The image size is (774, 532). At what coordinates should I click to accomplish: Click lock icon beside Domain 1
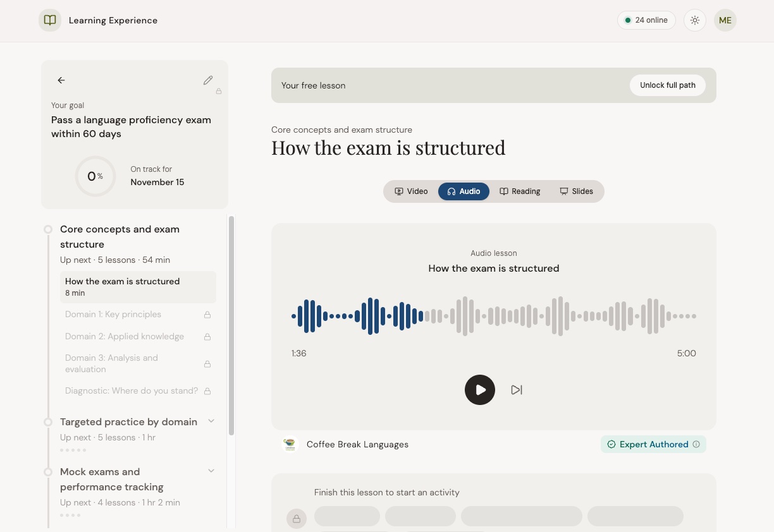tap(207, 315)
